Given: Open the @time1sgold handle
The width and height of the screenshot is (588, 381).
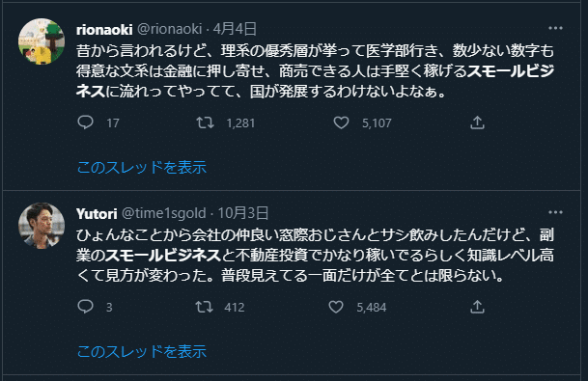Looking at the screenshot, I should 164,213.
